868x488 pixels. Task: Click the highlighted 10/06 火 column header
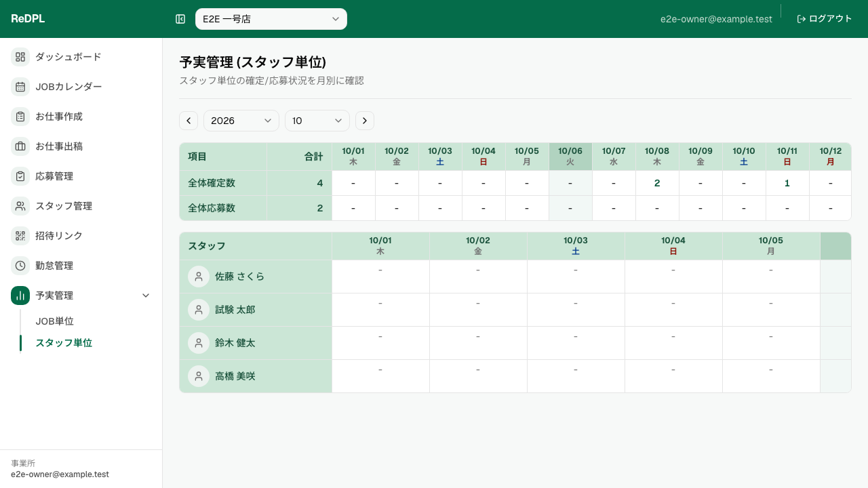(570, 157)
